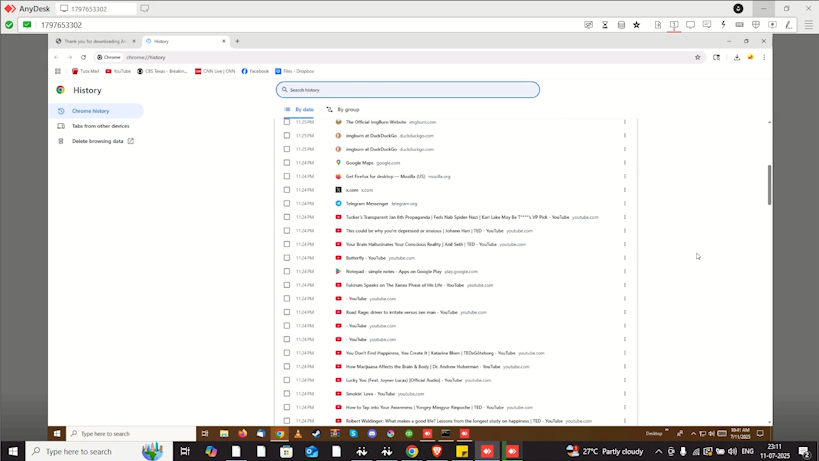The image size is (819, 461).
Task: Open CNN Live bookmark
Action: tap(215, 71)
